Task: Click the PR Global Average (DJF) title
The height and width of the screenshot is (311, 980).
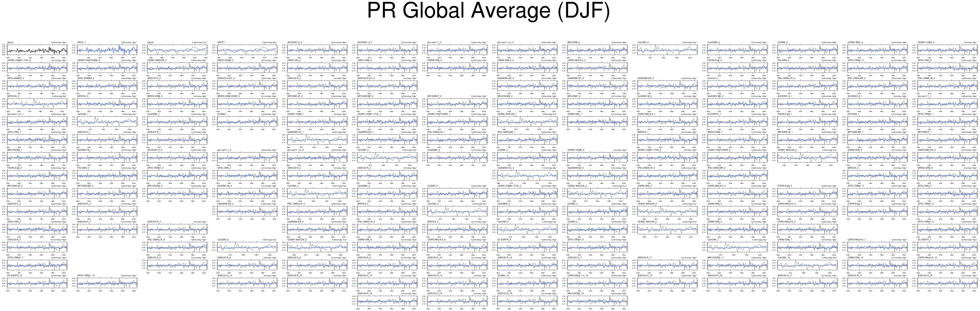Action: click(489, 11)
